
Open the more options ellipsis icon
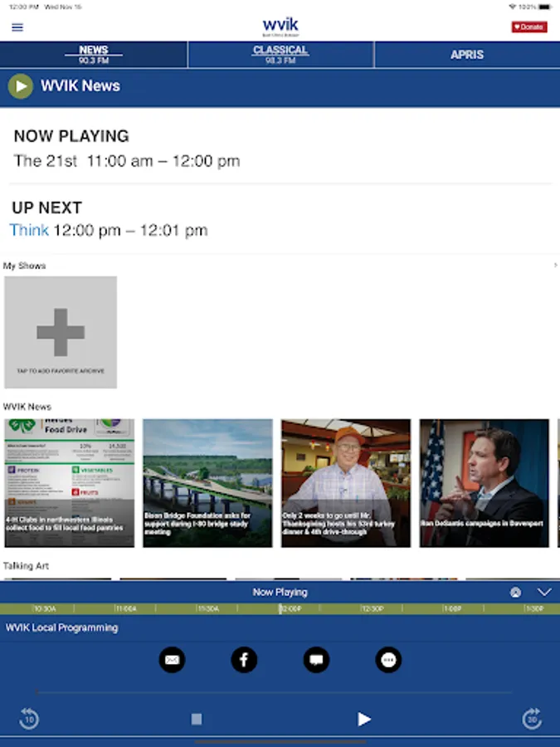click(388, 660)
